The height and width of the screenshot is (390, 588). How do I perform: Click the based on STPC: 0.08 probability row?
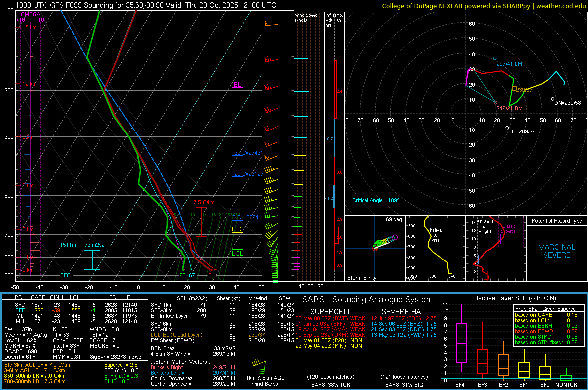[x=546, y=337]
